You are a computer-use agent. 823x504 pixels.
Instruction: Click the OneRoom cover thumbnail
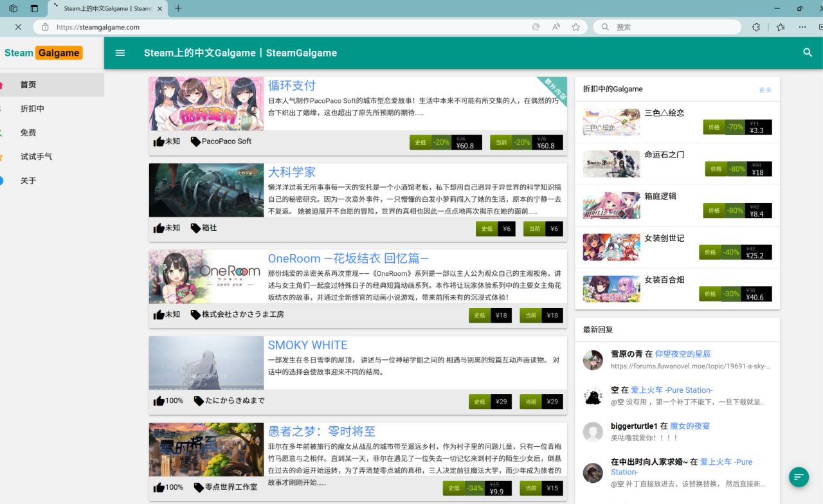(206, 276)
